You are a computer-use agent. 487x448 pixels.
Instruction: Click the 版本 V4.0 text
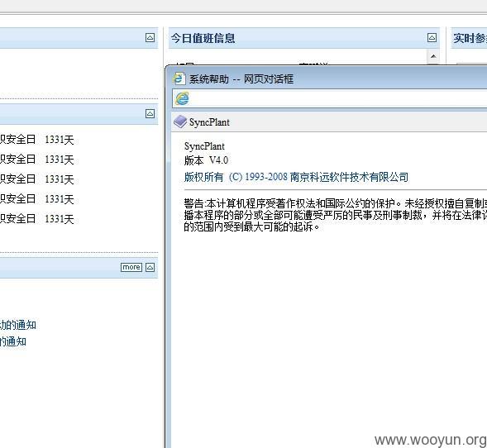(206, 160)
